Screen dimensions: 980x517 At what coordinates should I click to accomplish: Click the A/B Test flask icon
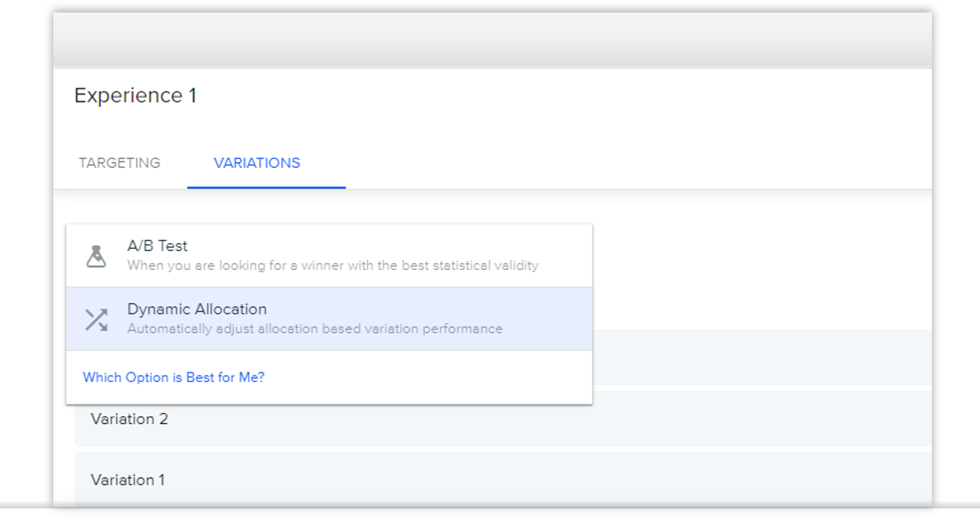96,256
